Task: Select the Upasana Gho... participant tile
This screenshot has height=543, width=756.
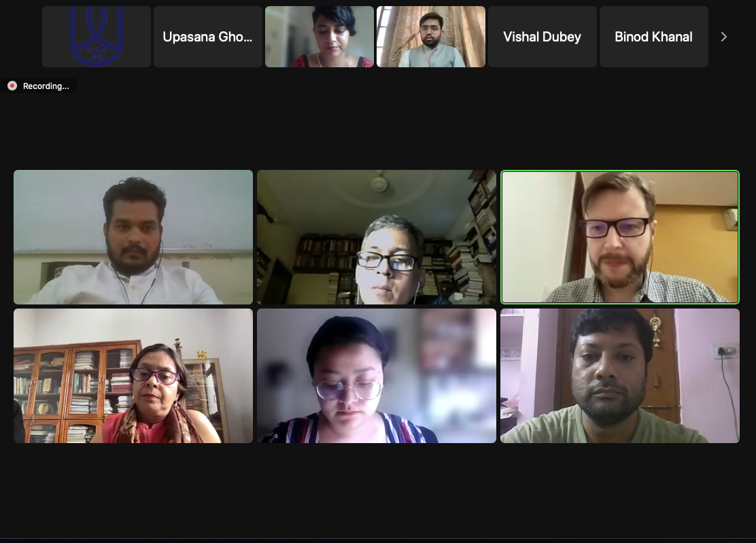Action: pos(208,37)
